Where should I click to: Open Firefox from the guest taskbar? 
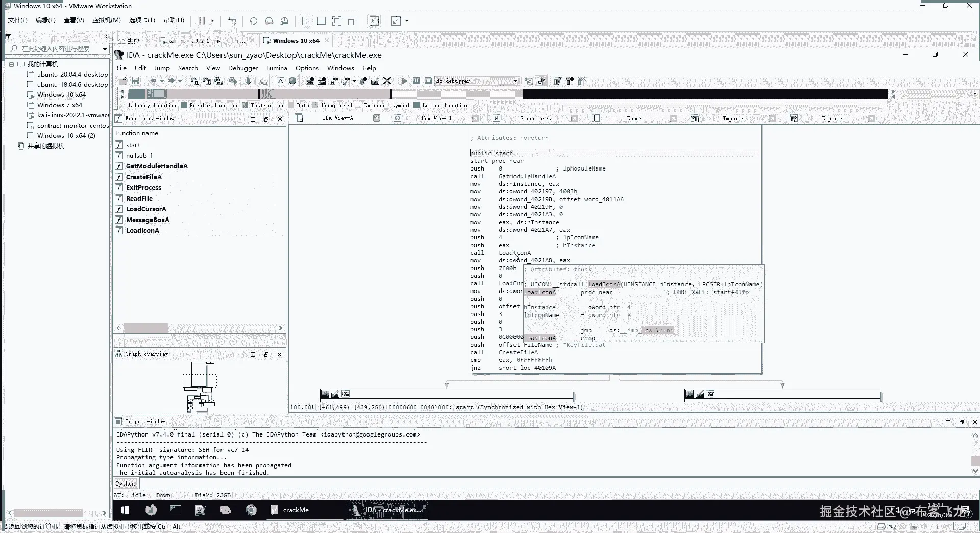(x=151, y=510)
